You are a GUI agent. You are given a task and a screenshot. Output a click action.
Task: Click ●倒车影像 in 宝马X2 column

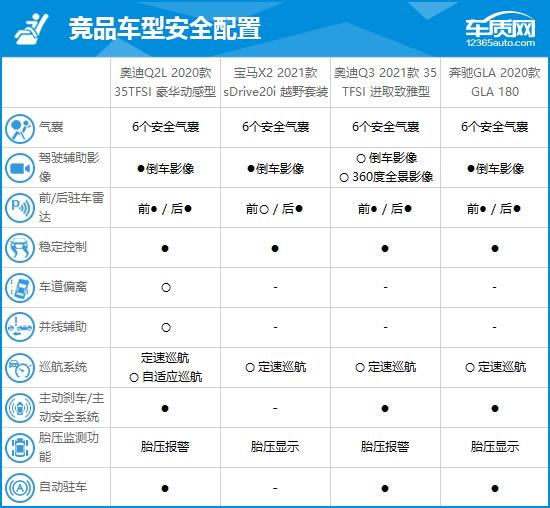(275, 169)
